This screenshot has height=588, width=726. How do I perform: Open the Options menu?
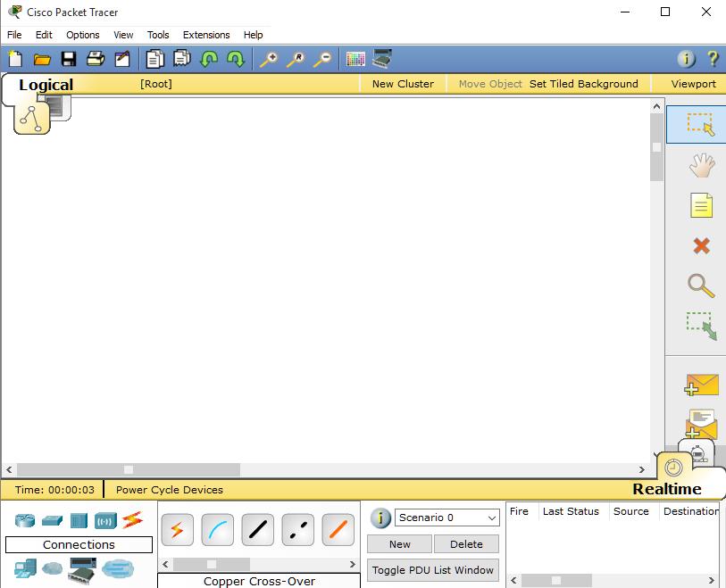click(x=83, y=35)
